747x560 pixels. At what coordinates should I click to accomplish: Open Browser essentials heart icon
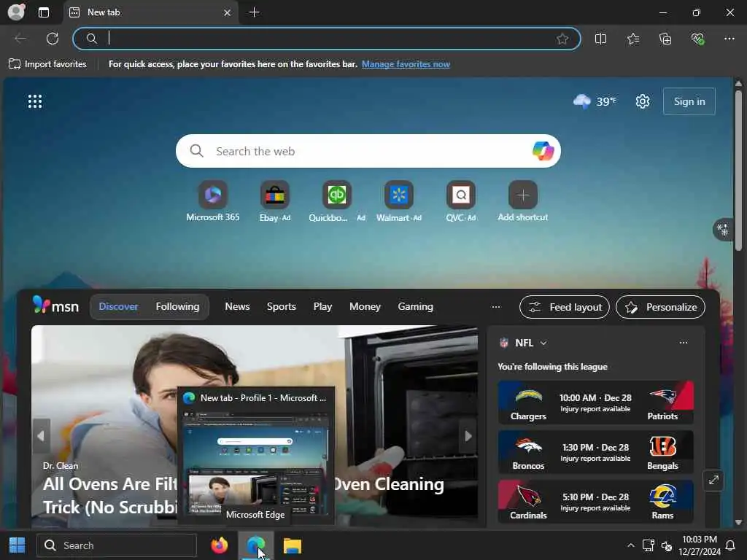click(697, 39)
